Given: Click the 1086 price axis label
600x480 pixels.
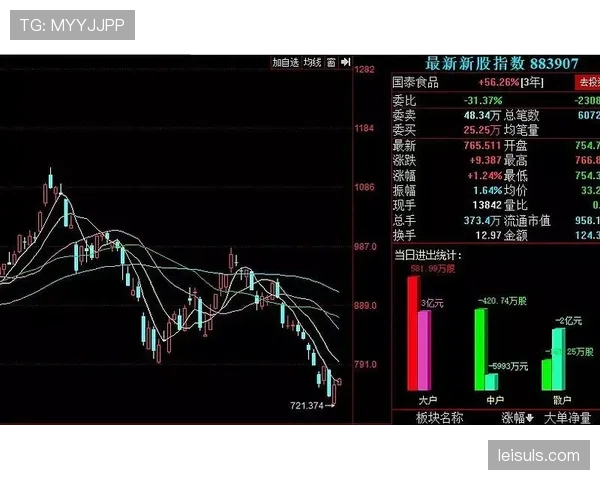Looking at the screenshot, I should [364, 187].
